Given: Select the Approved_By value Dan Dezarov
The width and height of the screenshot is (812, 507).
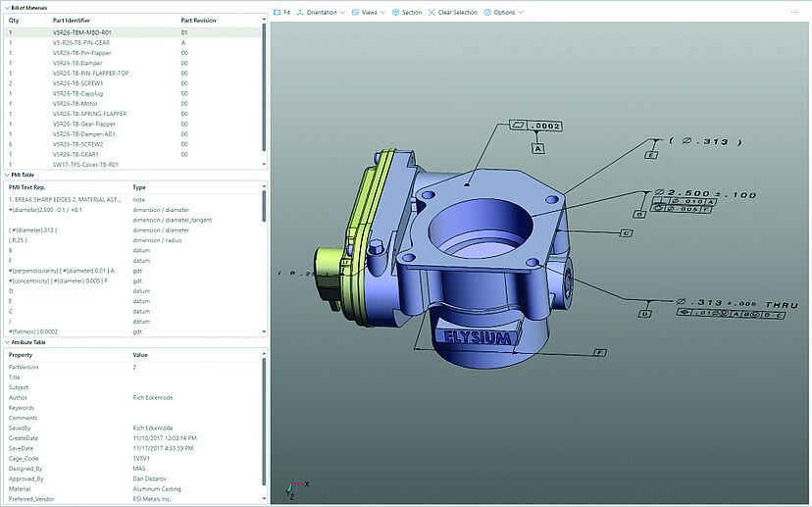Looking at the screenshot, I should click(150, 479).
